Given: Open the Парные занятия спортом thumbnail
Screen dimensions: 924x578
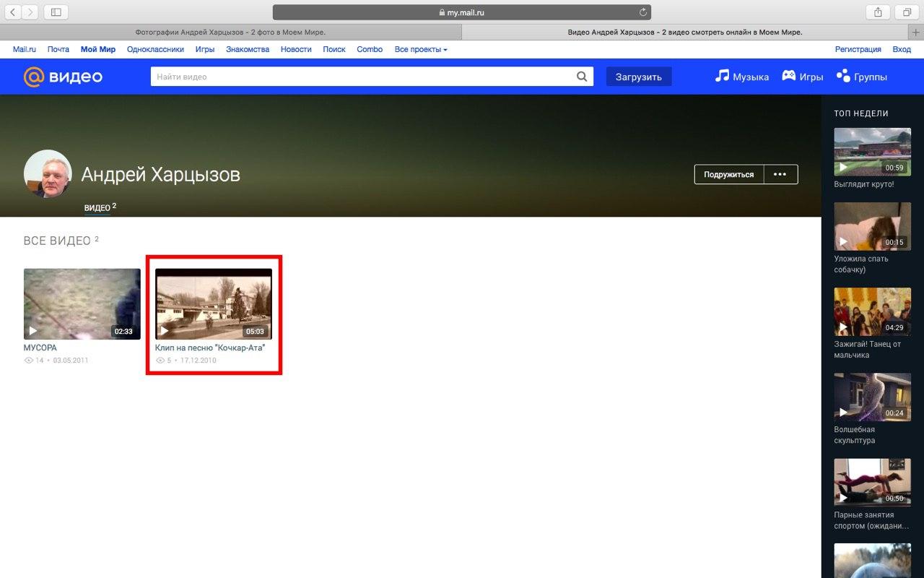Looking at the screenshot, I should (x=873, y=482).
